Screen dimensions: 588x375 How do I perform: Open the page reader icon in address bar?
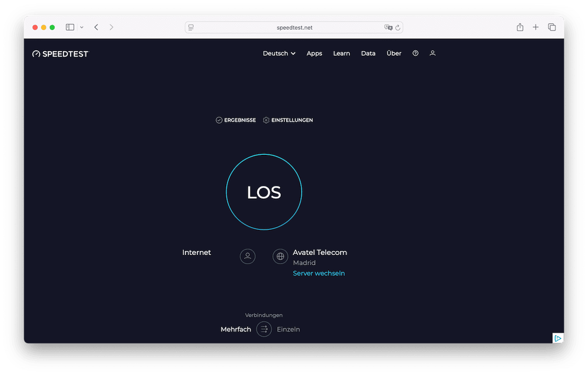[191, 28]
